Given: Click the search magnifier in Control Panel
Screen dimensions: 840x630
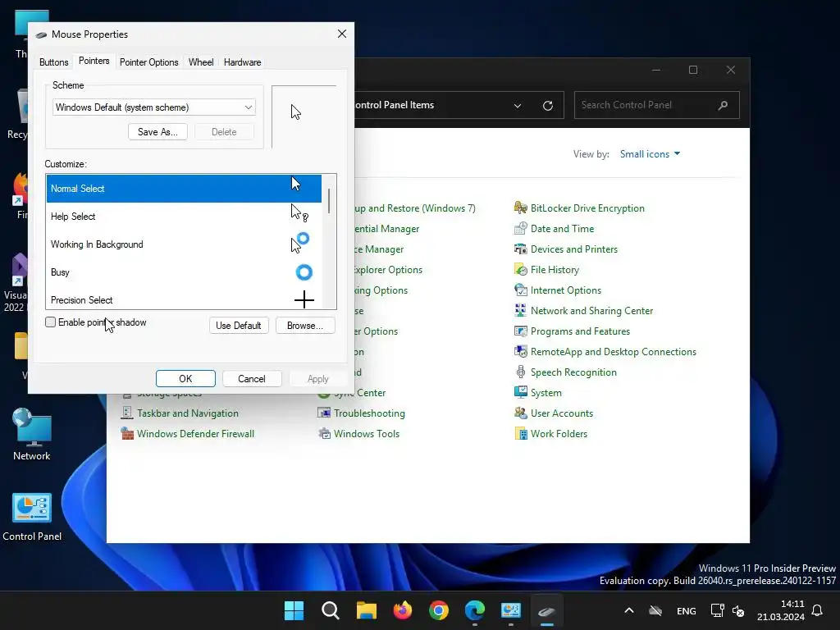Looking at the screenshot, I should 723,105.
